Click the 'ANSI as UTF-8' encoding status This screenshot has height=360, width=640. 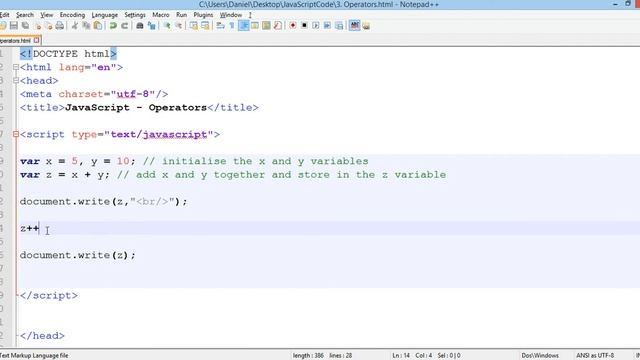[x=595, y=356]
